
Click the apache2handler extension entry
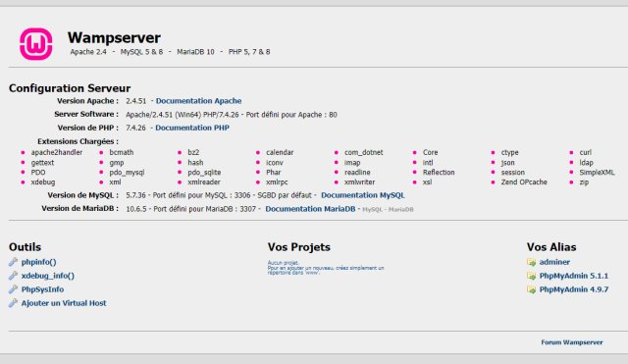pyautogui.click(x=57, y=153)
